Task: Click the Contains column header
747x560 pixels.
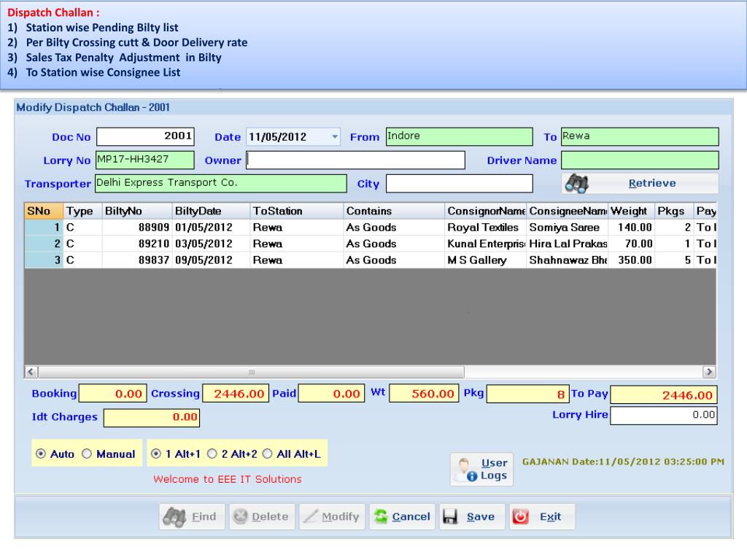Action: point(394,211)
